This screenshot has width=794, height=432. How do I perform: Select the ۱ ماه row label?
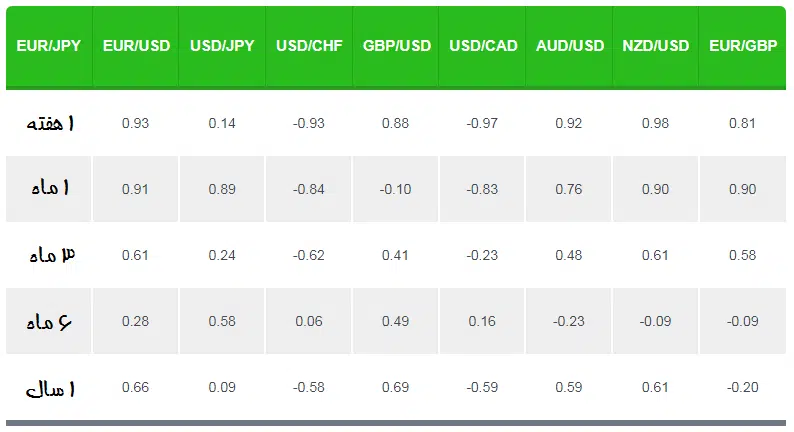pos(50,188)
